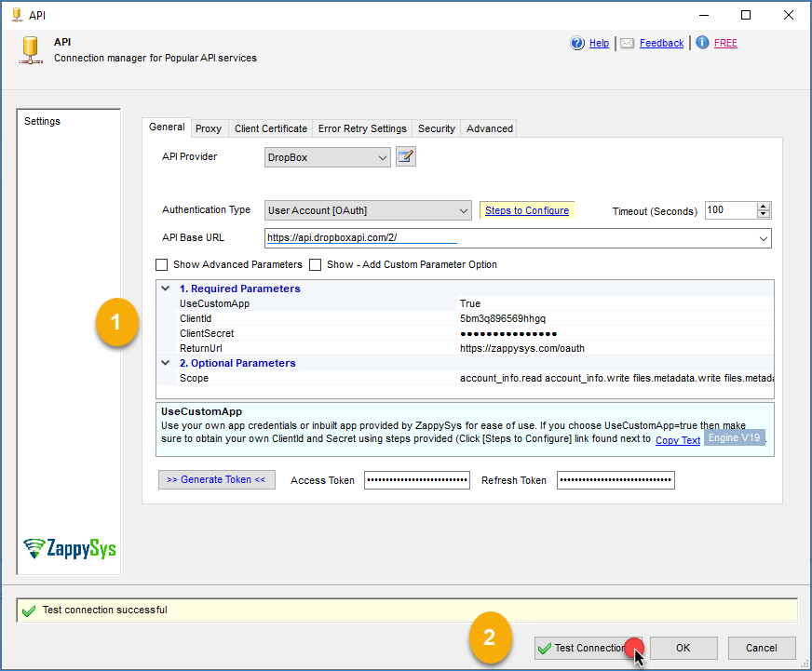
Task: Switch to the Security tab
Action: click(x=437, y=128)
